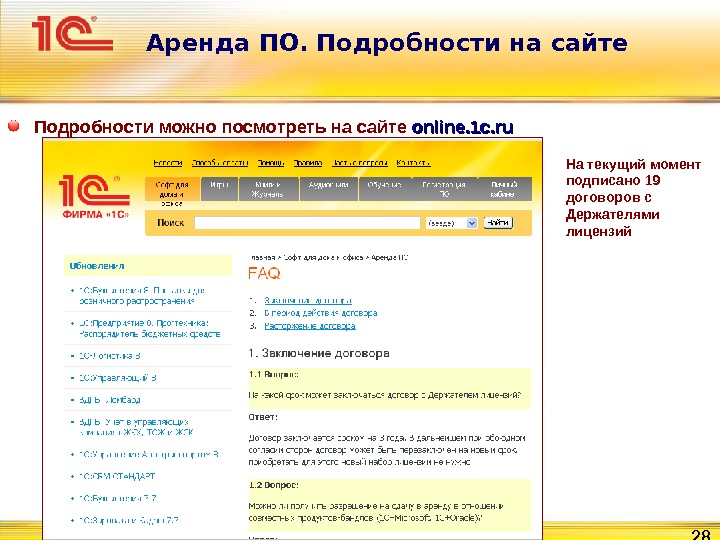Open the Новости top link
This screenshot has height=540, width=720.
click(x=168, y=163)
